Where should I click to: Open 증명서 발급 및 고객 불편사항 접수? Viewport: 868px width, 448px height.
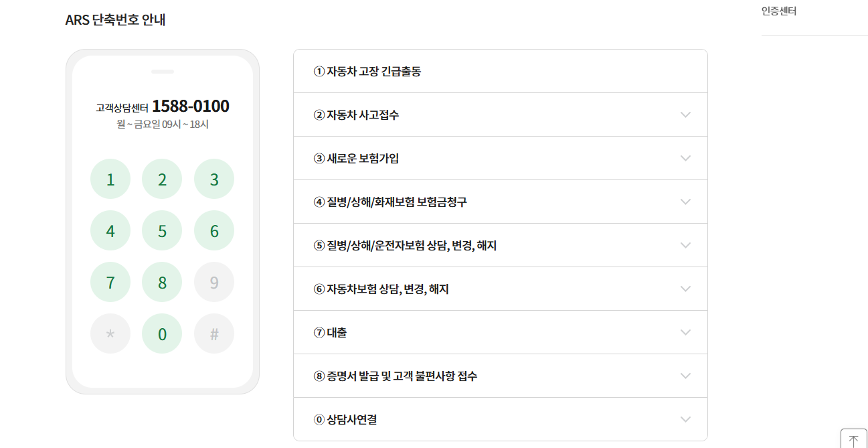coord(501,376)
